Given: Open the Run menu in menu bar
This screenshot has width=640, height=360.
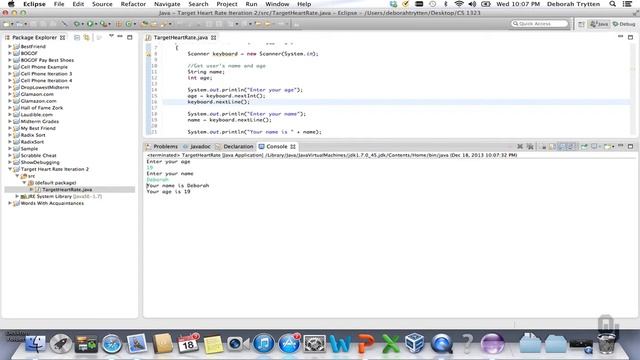Looking at the screenshot, I should (251, 4).
